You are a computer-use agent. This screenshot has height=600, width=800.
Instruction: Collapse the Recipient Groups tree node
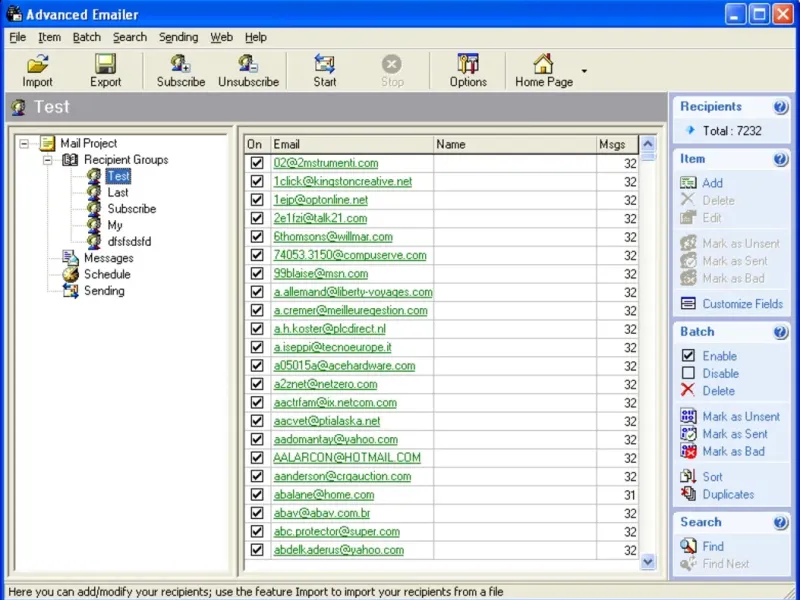point(47,160)
